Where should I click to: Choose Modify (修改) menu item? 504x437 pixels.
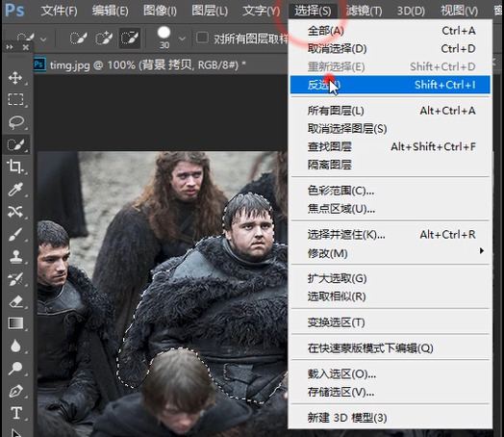click(391, 253)
